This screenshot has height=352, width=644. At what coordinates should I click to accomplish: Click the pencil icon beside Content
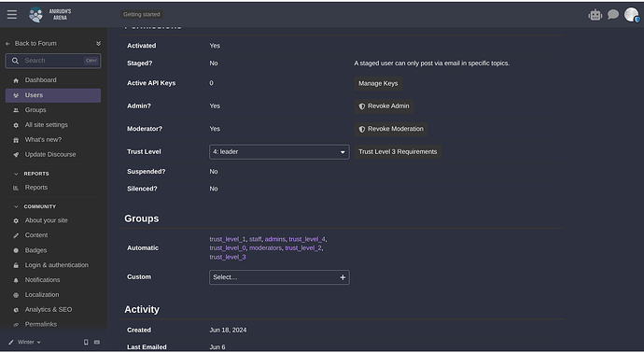click(x=16, y=236)
